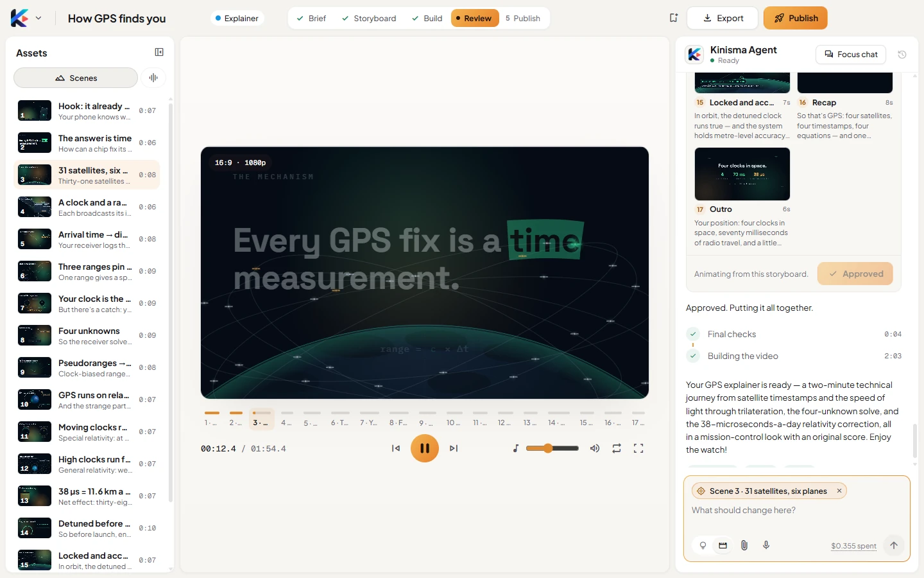The width and height of the screenshot is (924, 578).
Task: Open the Publish stage tab
Action: click(523, 18)
